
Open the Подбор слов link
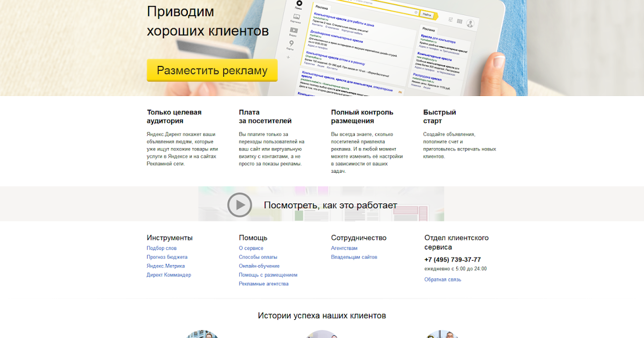coord(162,248)
